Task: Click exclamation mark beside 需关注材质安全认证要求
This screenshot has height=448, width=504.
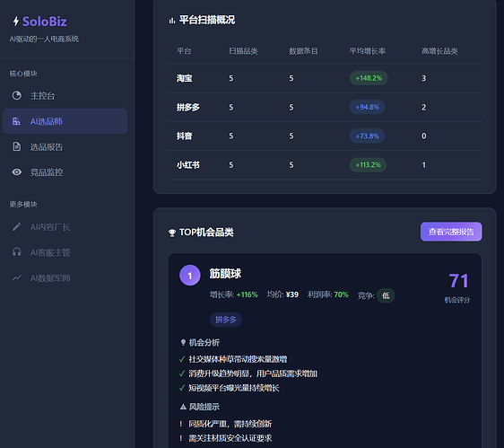Action: 181,438
